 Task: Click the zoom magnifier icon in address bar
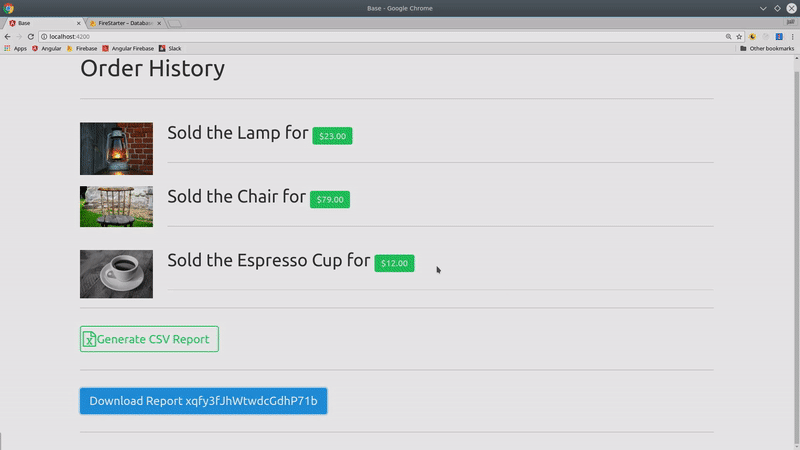pos(727,36)
